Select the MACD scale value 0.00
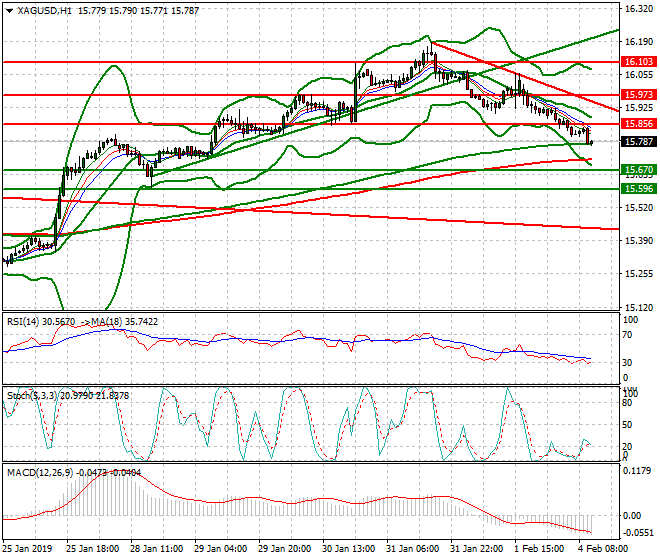The image size is (660, 560). coord(632,515)
